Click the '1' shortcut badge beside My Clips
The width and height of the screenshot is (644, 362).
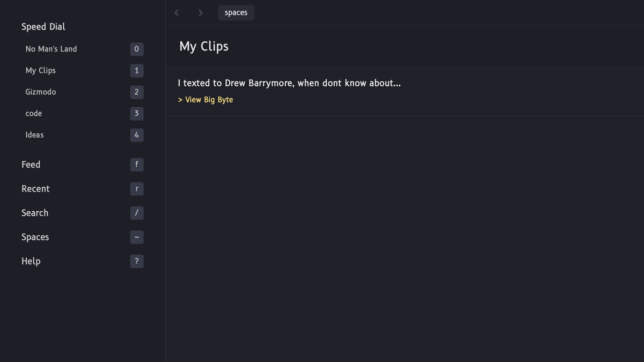[x=136, y=71]
